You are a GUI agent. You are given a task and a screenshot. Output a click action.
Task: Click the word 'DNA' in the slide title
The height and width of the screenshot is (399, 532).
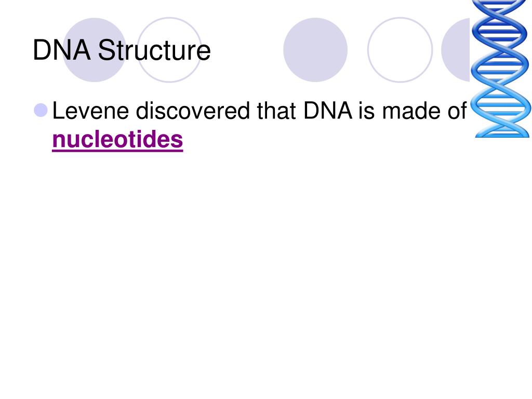(62, 50)
